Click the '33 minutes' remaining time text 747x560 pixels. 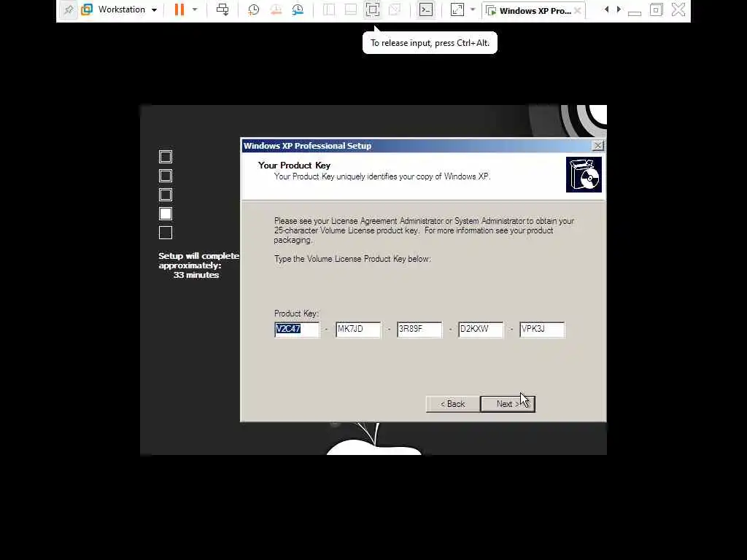click(x=196, y=275)
